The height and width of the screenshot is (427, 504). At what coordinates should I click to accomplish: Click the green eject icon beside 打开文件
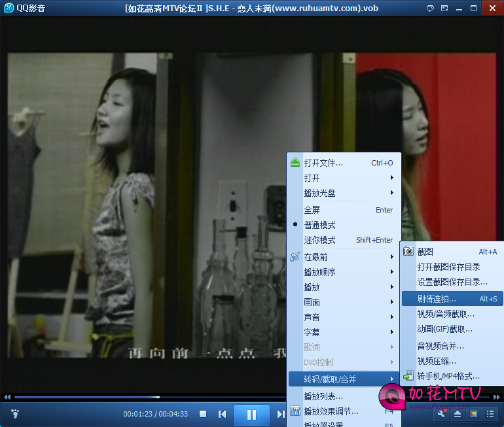pos(295,162)
